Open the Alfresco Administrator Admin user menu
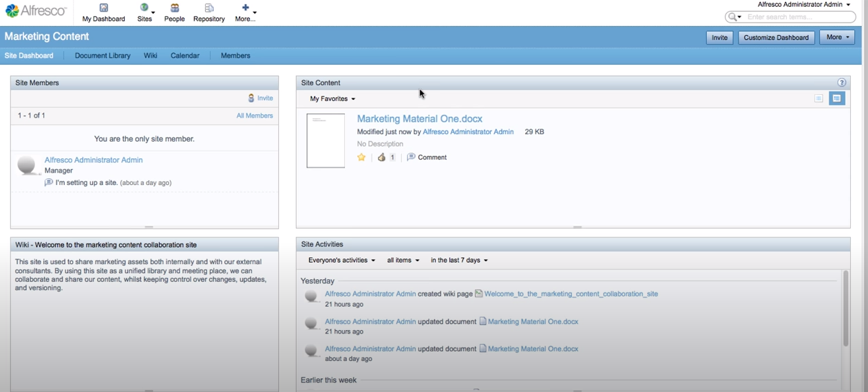 [803, 4]
